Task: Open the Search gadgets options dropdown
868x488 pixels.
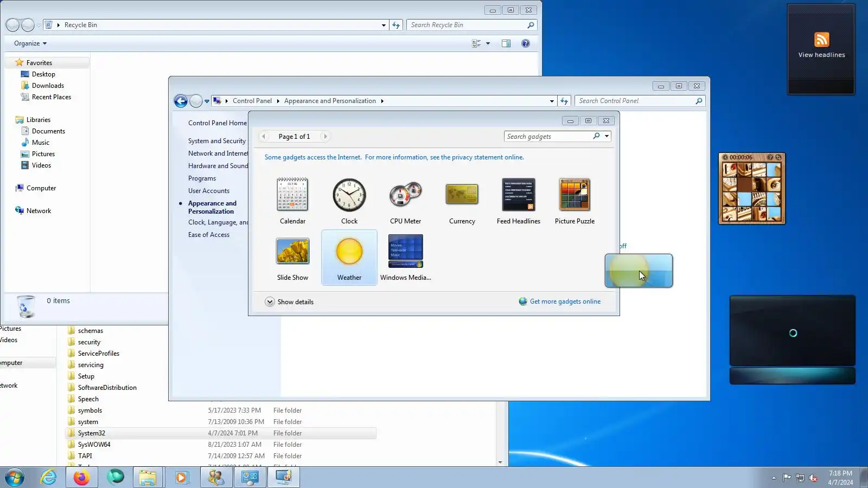Action: click(607, 137)
